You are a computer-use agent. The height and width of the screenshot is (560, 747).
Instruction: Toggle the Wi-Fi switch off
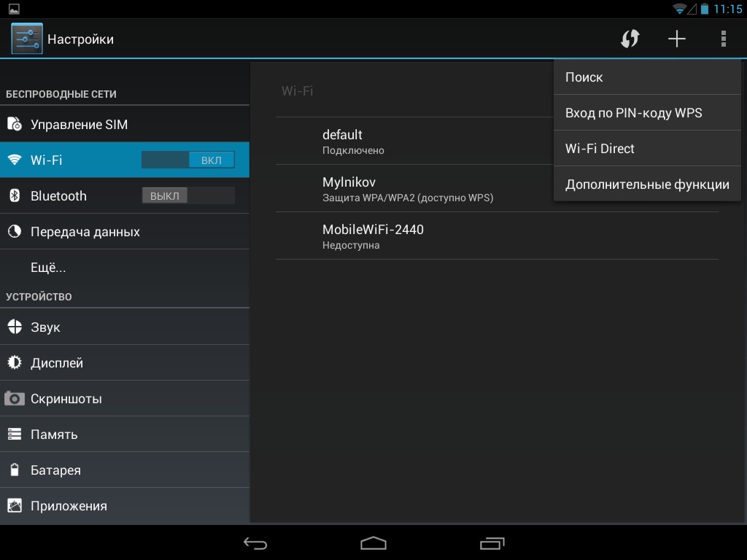point(188,160)
